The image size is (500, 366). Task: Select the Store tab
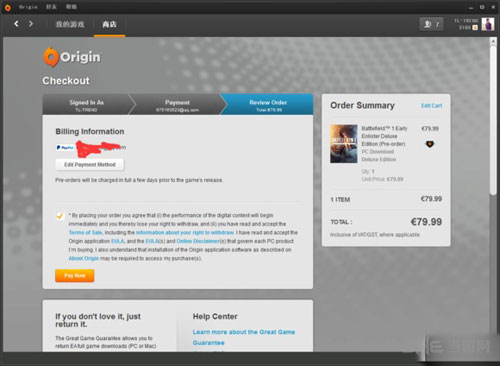click(x=109, y=24)
